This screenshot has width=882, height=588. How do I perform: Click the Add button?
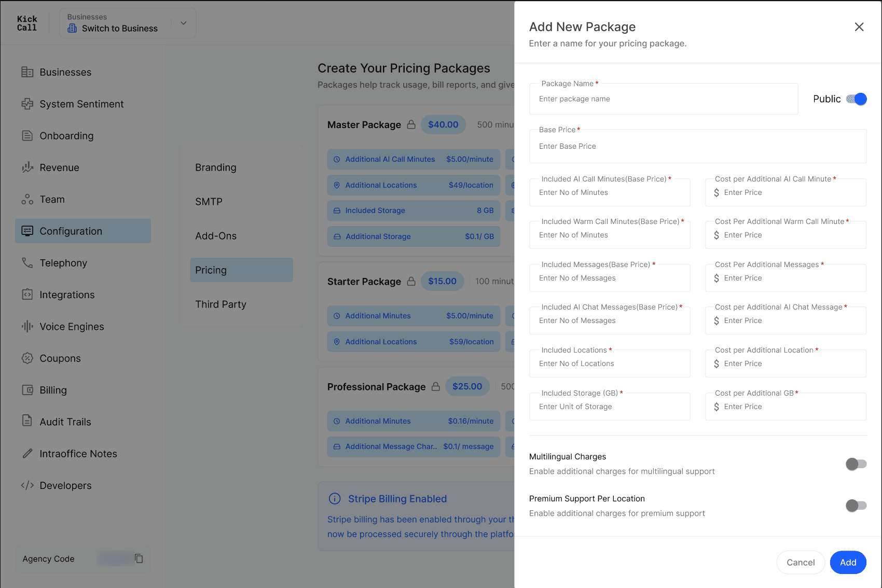tap(848, 563)
